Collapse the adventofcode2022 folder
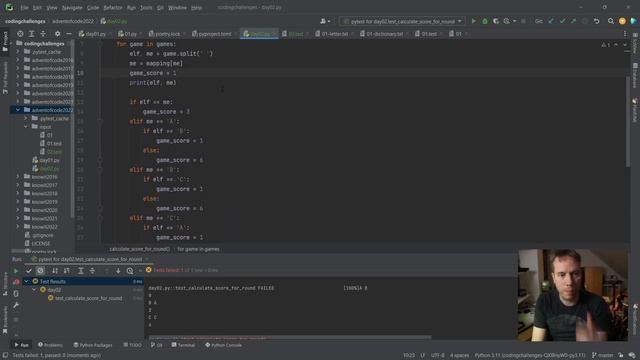This screenshot has width=640, height=360. click(x=18, y=110)
